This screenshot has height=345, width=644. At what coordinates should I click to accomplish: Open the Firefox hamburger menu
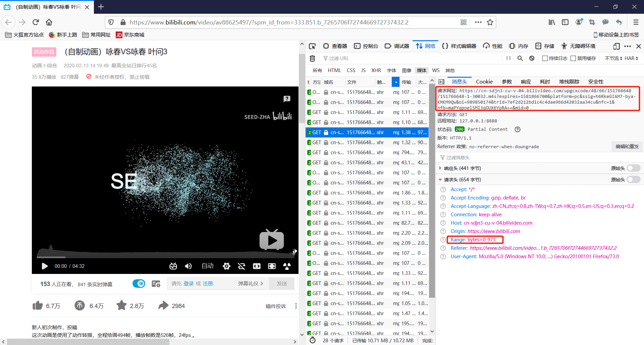[x=636, y=22]
